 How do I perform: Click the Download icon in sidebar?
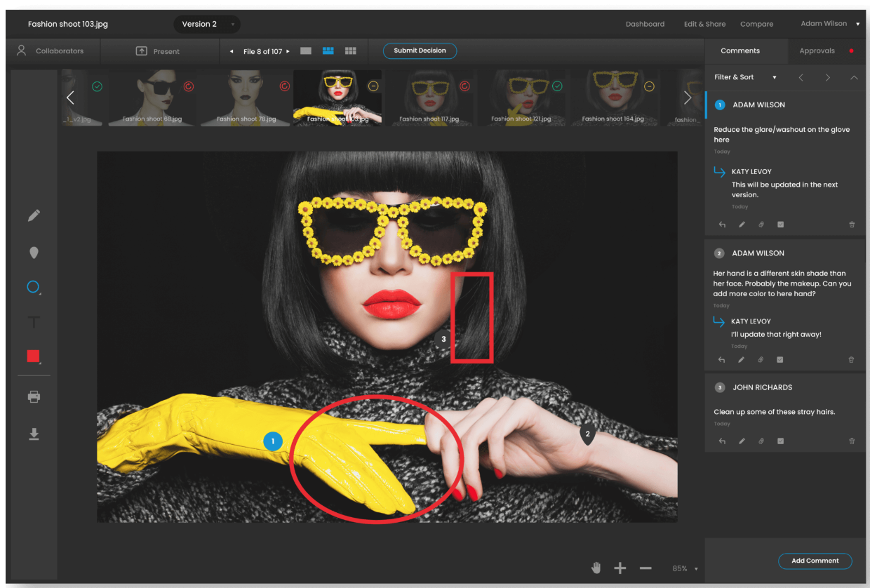34,434
